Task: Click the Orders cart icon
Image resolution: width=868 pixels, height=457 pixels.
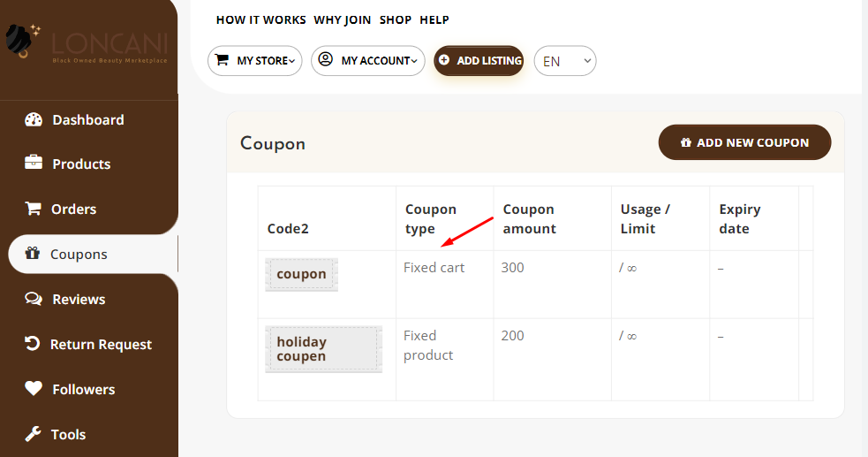Action: point(34,209)
